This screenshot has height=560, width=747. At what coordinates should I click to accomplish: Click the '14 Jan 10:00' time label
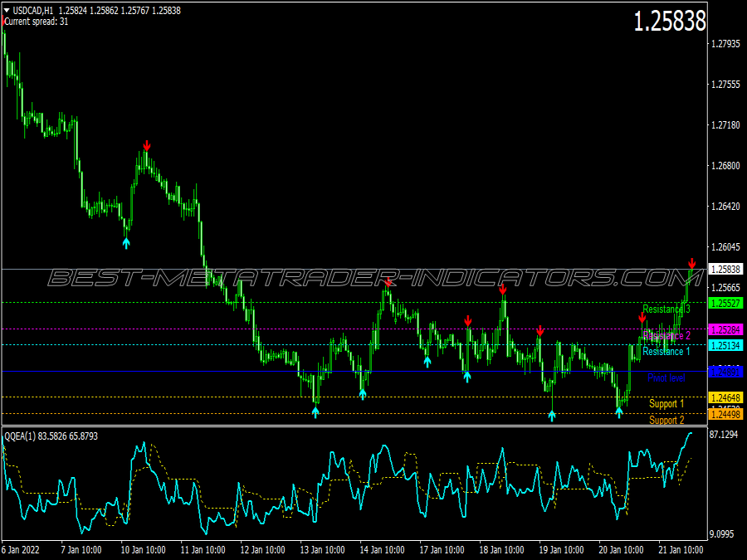click(382, 550)
